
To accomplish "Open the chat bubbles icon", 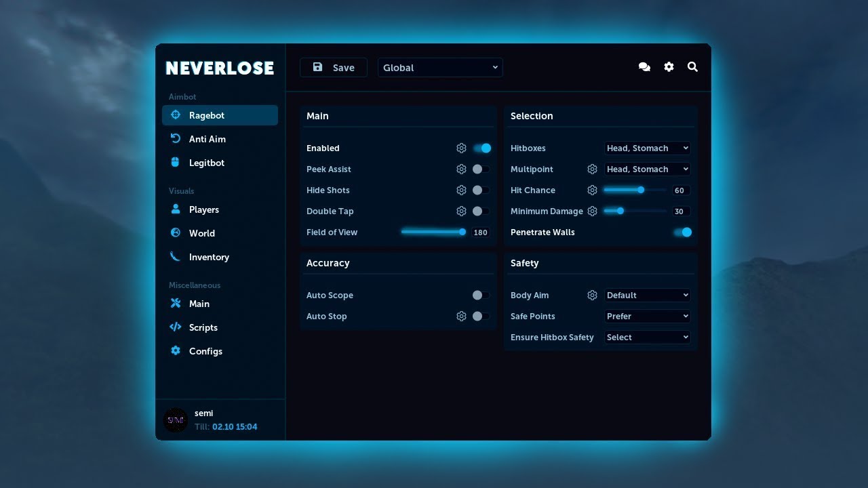I will 644,67.
